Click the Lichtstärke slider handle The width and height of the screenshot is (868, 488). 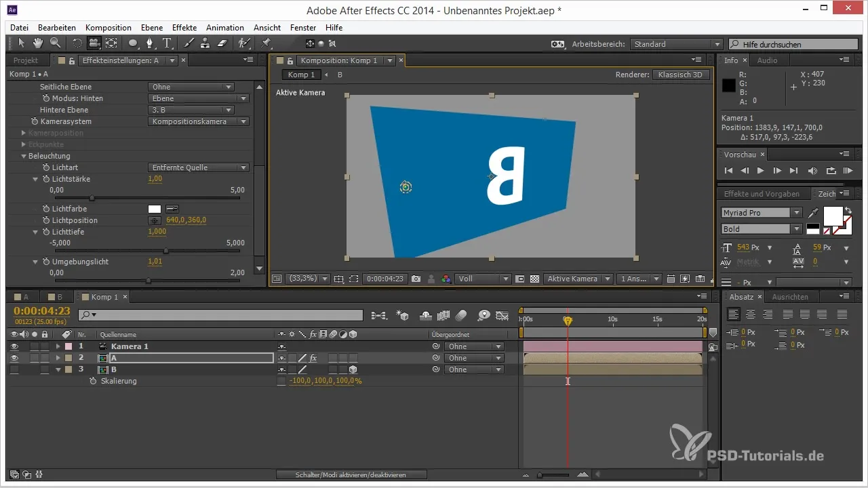point(92,199)
